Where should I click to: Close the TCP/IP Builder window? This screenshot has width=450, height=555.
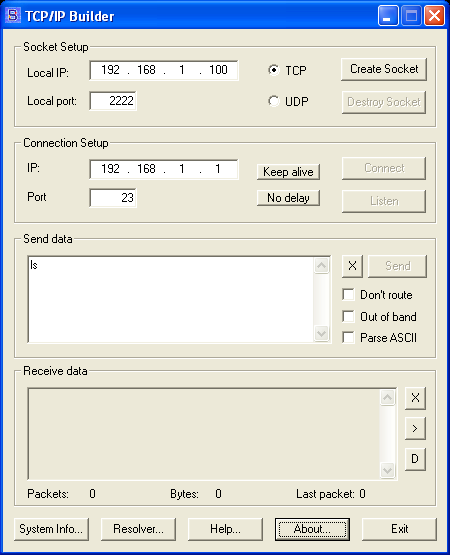(434, 16)
